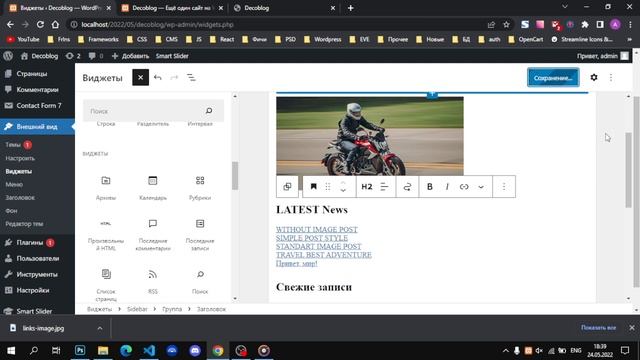The image size is (640, 360).
Task: Insert the Categories (Рубрики) widget block
Action: tap(200, 188)
